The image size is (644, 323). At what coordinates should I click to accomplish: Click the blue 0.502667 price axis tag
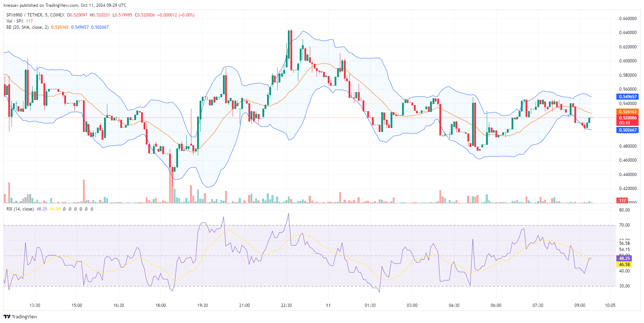(627, 130)
